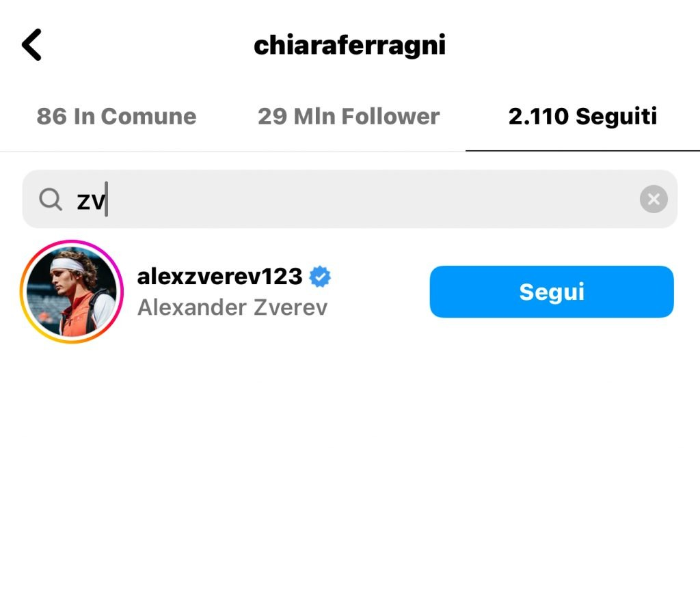Image resolution: width=700 pixels, height=608 pixels.
Task: Open the 29 Mln Follower tab
Action: (x=349, y=116)
